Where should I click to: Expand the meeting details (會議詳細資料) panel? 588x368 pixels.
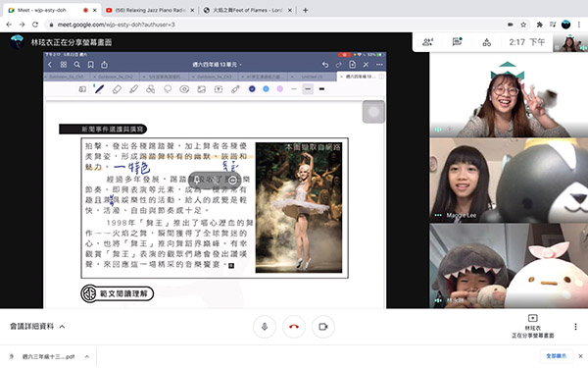(37, 327)
